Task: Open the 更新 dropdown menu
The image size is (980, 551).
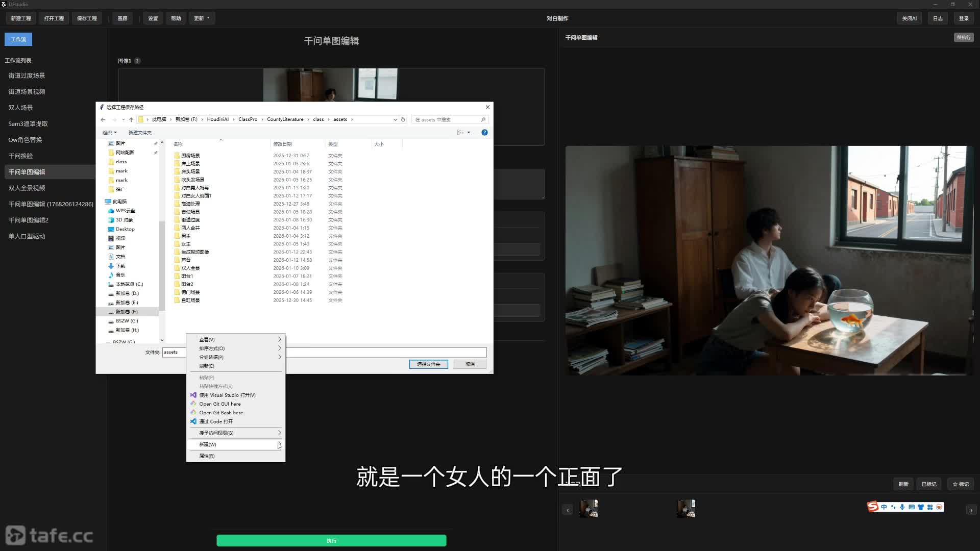Action: tap(202, 18)
